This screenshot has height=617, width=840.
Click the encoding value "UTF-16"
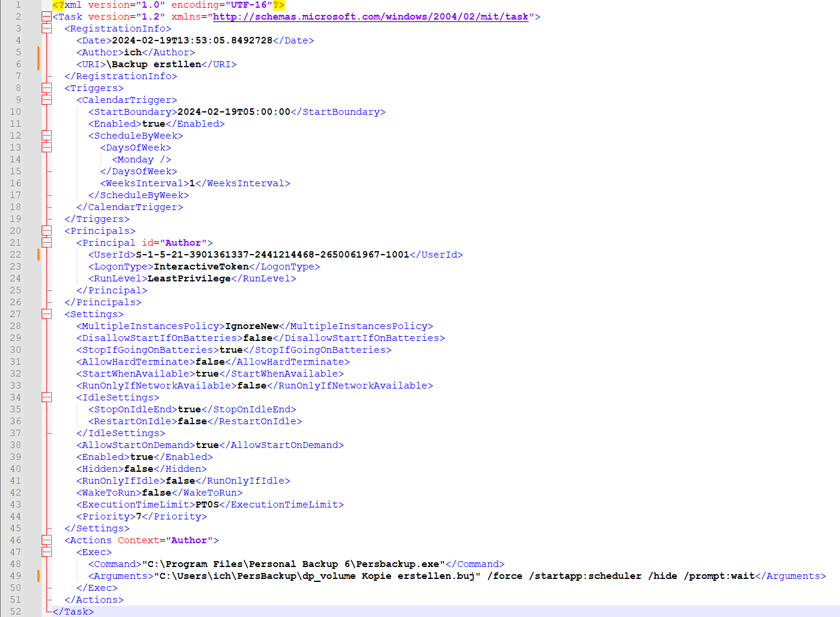tap(249, 5)
